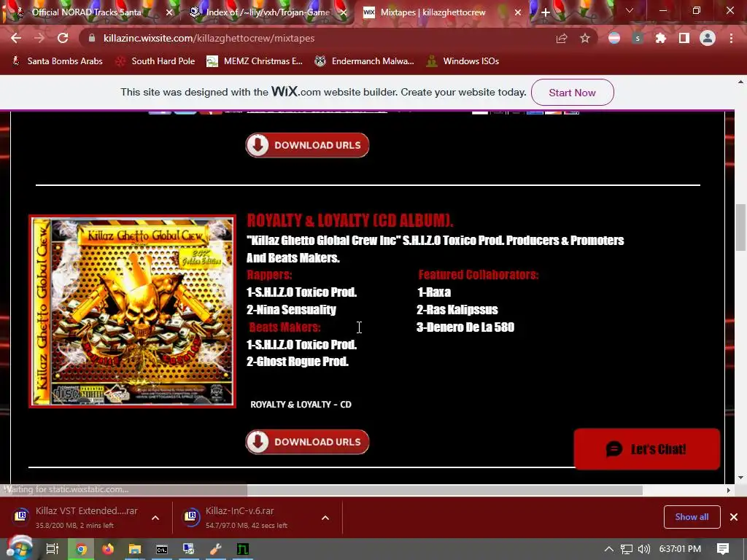Open MEMZ Christmas bookmark
Viewport: 747px width, 560px height.
(x=255, y=61)
